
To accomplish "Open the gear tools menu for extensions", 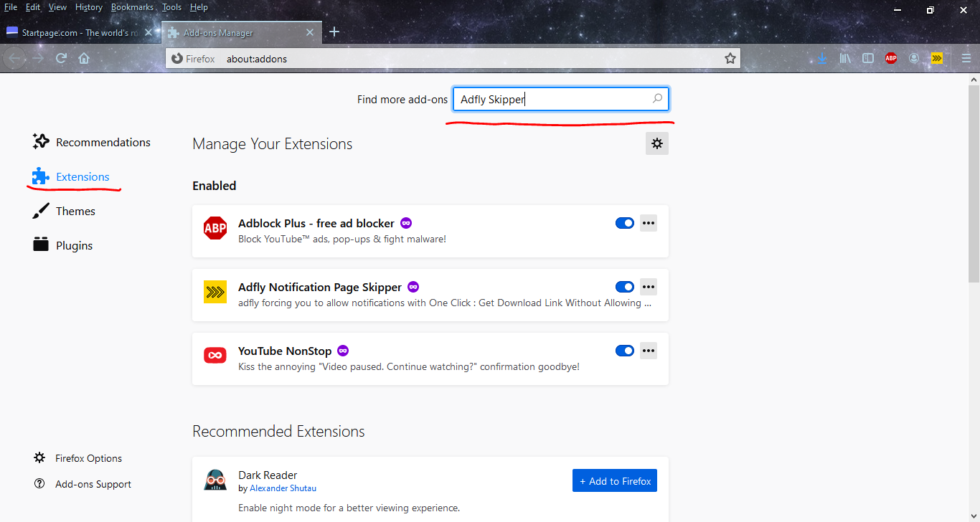I will click(657, 143).
